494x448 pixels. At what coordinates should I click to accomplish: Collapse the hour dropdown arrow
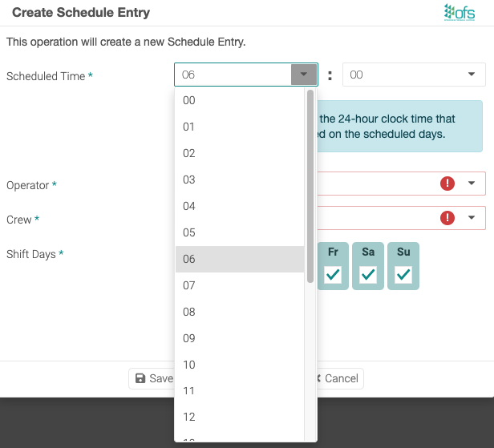(x=304, y=75)
